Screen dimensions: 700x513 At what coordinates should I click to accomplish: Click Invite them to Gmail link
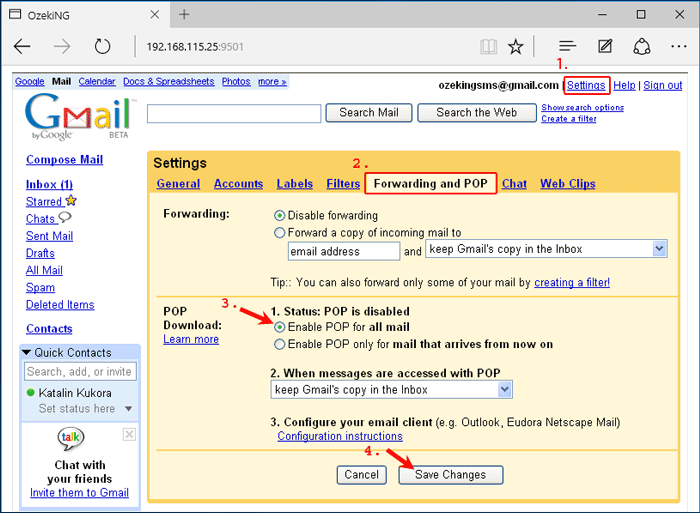point(79,492)
